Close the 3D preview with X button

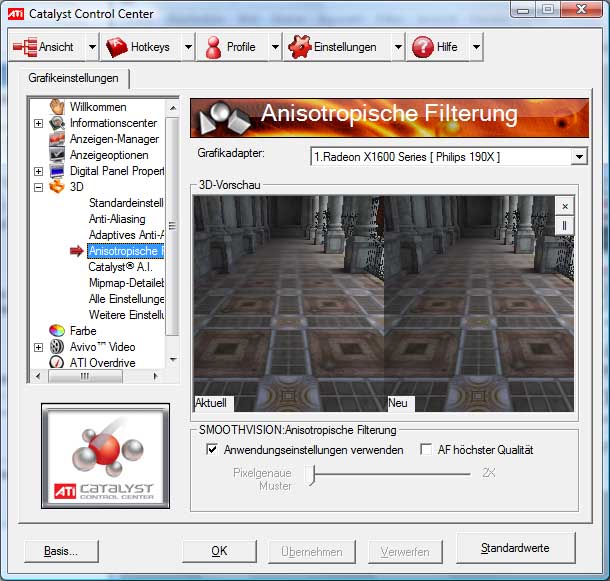[x=565, y=206]
